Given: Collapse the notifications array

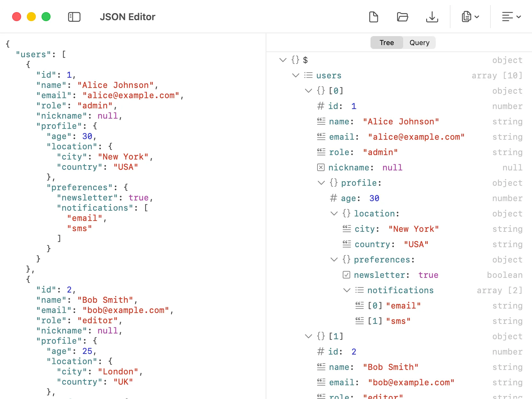Looking at the screenshot, I should (x=347, y=290).
